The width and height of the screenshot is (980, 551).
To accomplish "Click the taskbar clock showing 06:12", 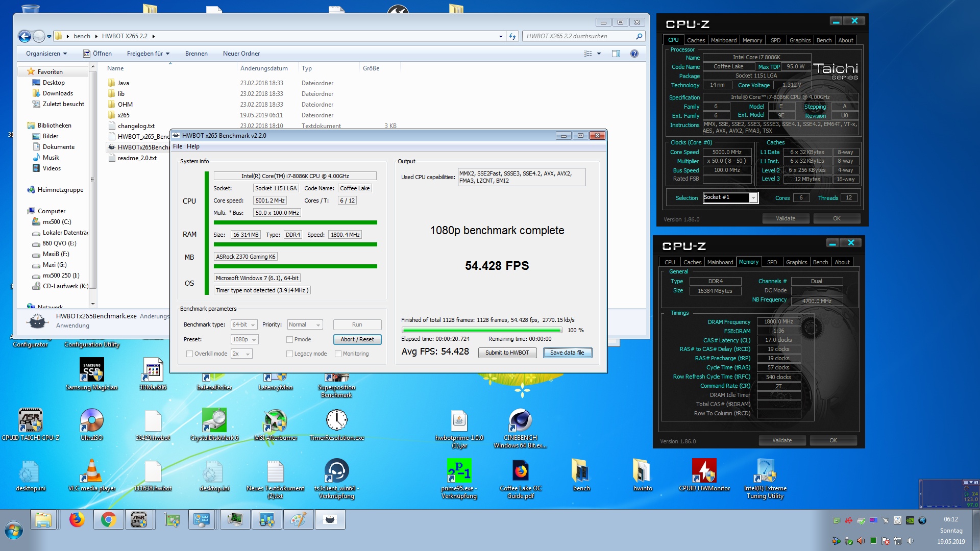I will pyautogui.click(x=950, y=519).
